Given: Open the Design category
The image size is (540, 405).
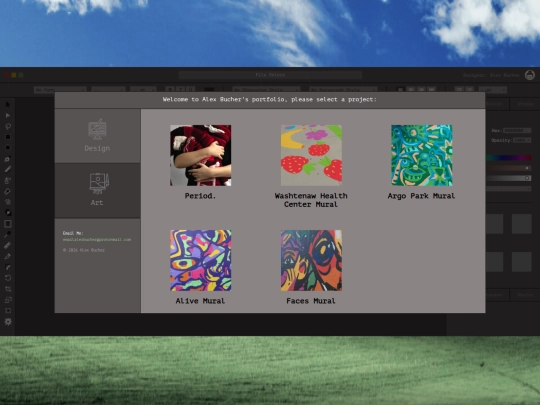Looking at the screenshot, I should (x=97, y=136).
